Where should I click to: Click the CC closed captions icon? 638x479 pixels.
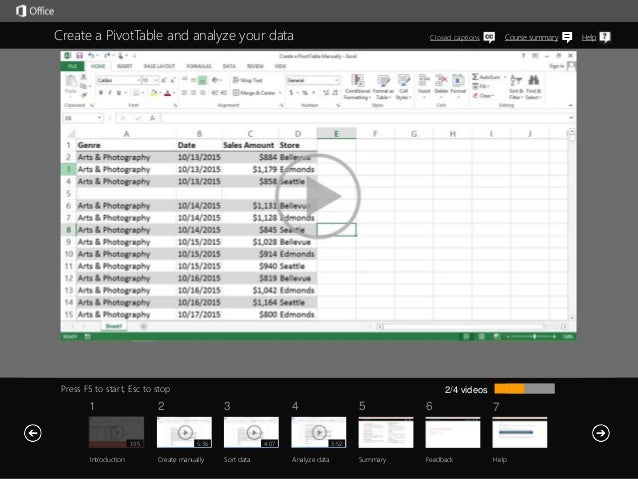489,37
